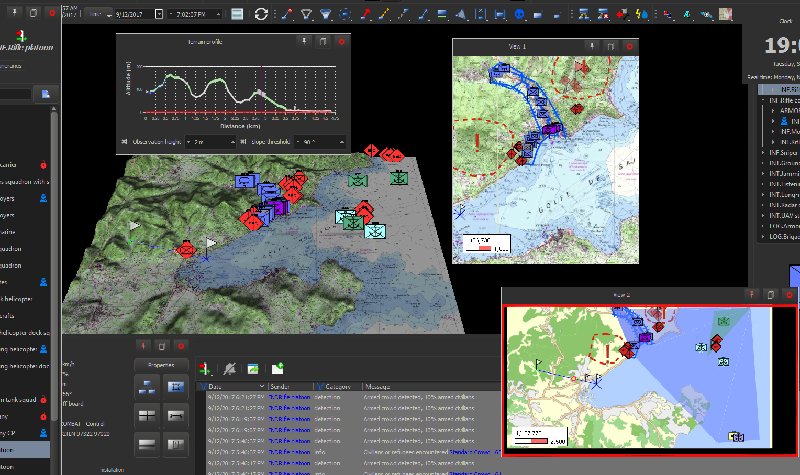
Task: Open the Date column sort dropdown
Action: [x=262, y=386]
